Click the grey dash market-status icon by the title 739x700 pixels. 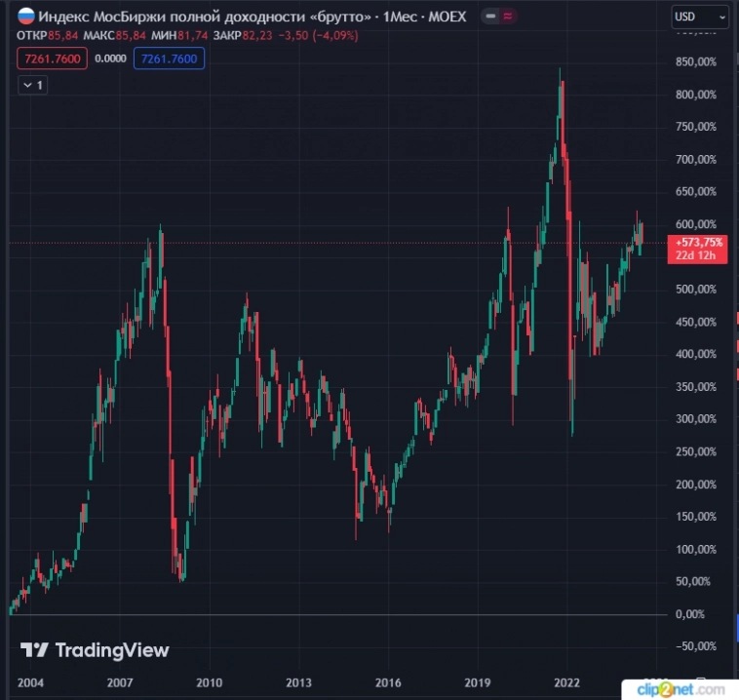(490, 17)
